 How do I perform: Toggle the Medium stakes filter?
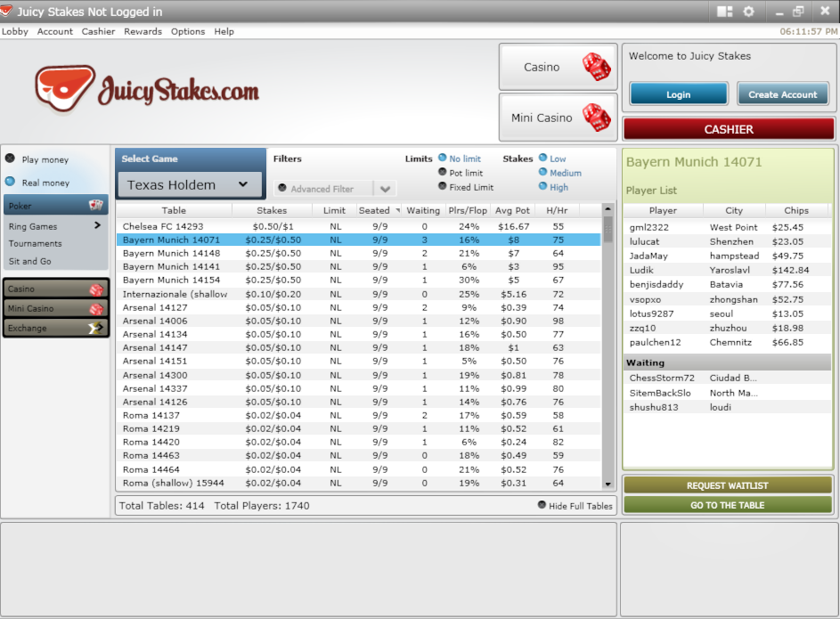pyautogui.click(x=542, y=172)
